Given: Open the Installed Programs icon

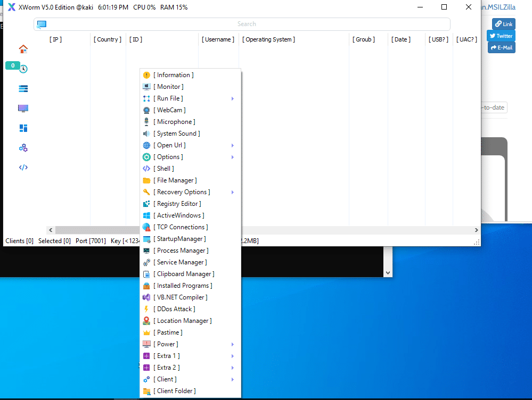Looking at the screenshot, I should coord(146,286).
